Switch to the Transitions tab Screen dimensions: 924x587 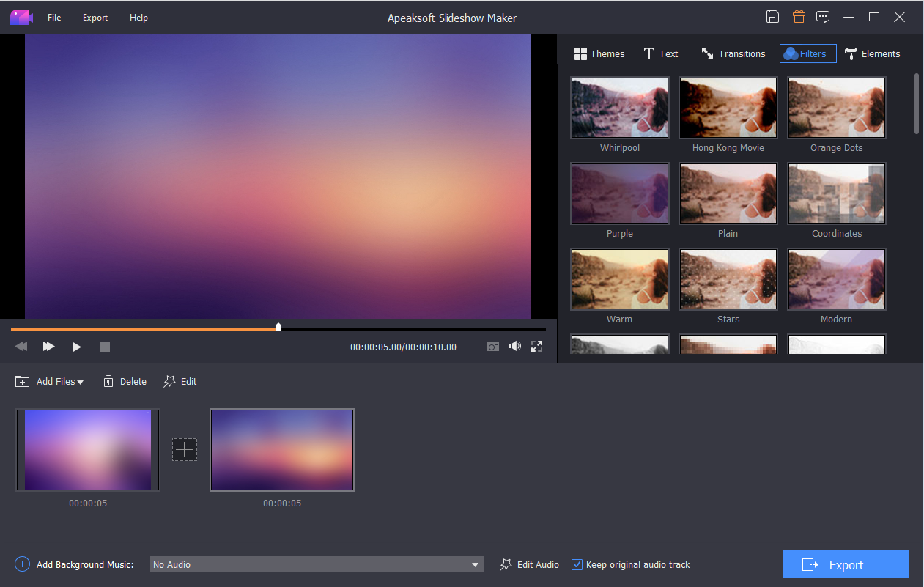tap(733, 53)
